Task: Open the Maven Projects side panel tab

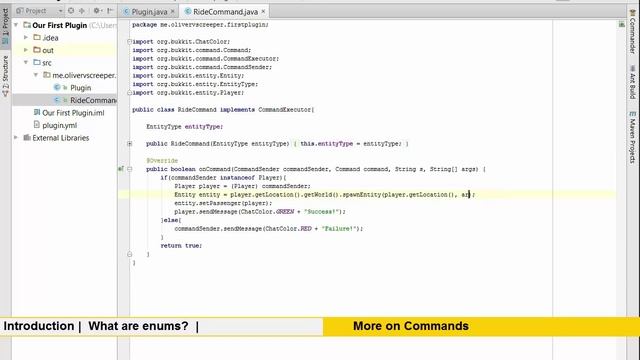Action: click(x=632, y=137)
